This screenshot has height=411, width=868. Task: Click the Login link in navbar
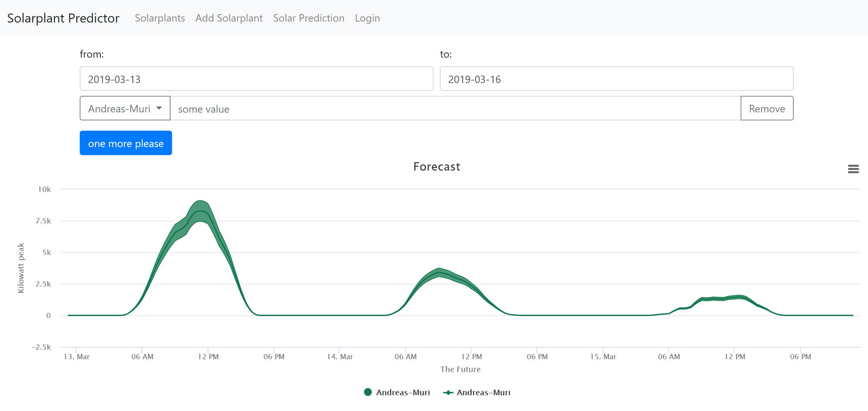367,18
